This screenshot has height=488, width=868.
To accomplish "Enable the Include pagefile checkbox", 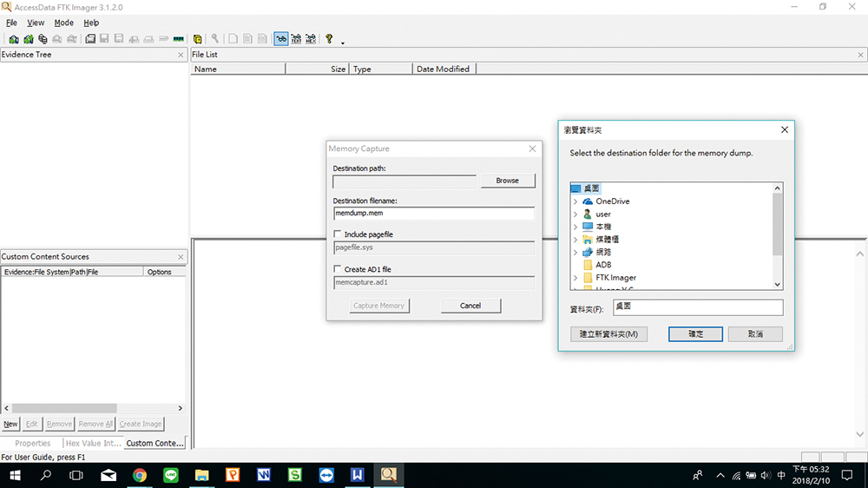I will 337,234.
